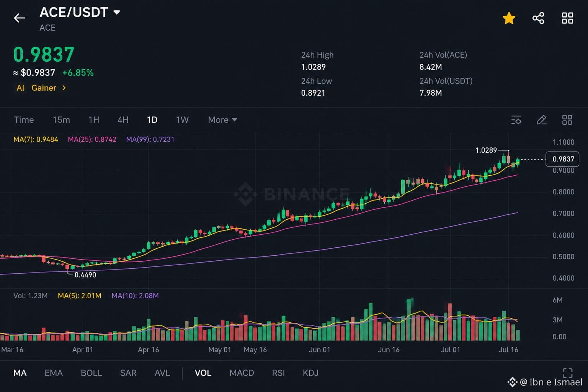This screenshot has height=392, width=588.
Task: Toggle the MA indicator
Action: [x=20, y=373]
